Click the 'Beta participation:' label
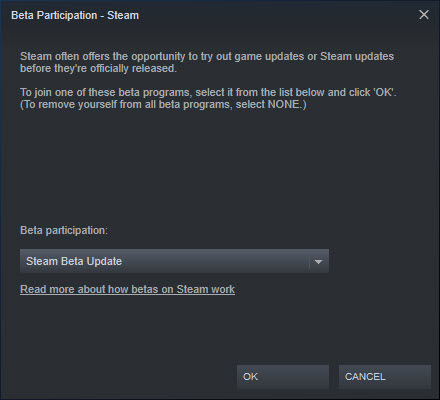 tap(64, 230)
